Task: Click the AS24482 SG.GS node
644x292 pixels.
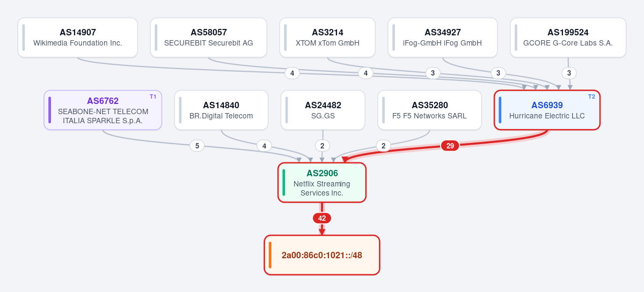Action: [x=323, y=110]
